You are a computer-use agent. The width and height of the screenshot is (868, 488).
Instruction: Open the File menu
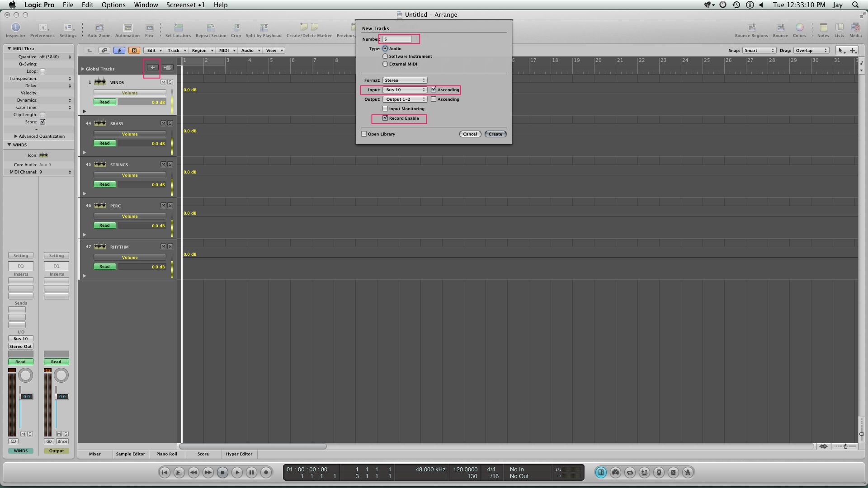click(x=68, y=5)
